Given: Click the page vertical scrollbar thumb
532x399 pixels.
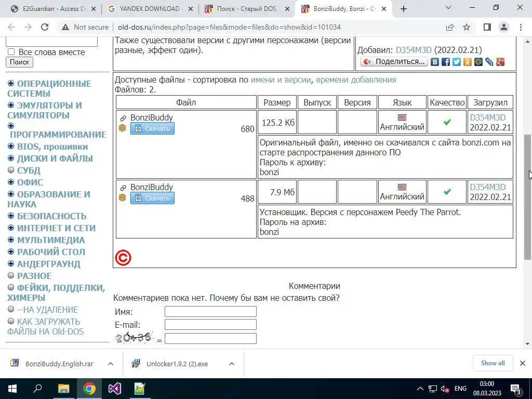Looking at the screenshot, I should [x=528, y=197].
